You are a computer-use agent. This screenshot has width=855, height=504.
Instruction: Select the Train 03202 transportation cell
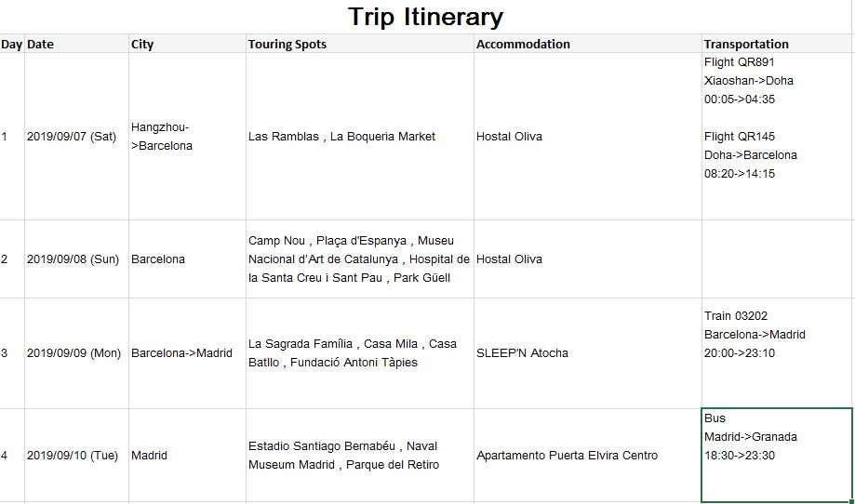(x=777, y=353)
